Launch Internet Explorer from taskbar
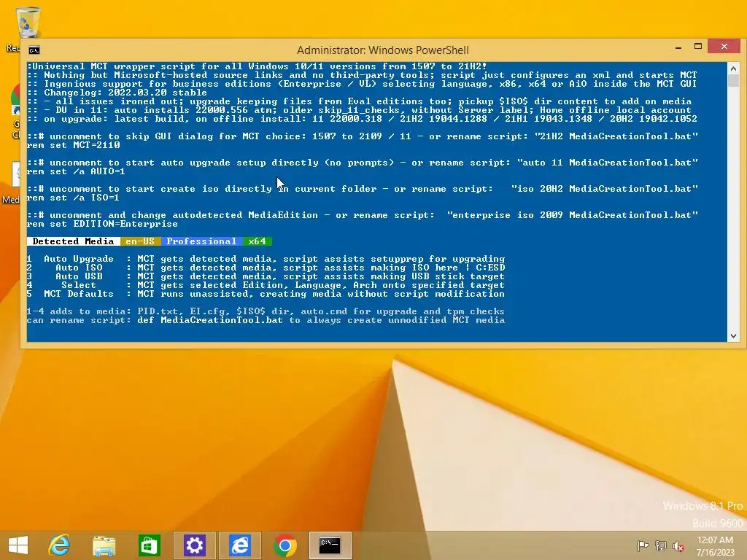This screenshot has height=560, width=747. 59,545
